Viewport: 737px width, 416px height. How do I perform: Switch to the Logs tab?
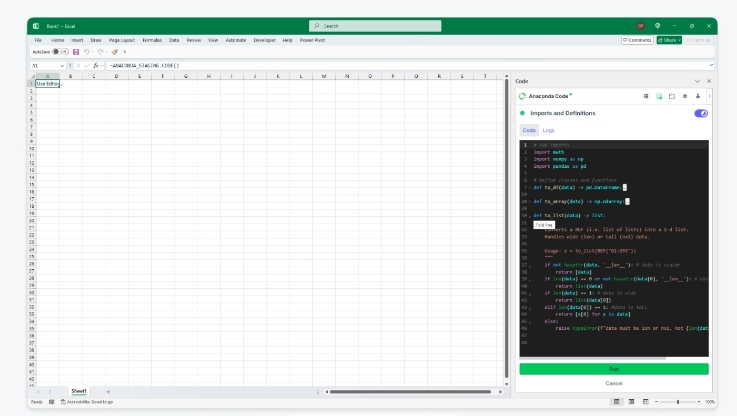click(x=548, y=130)
